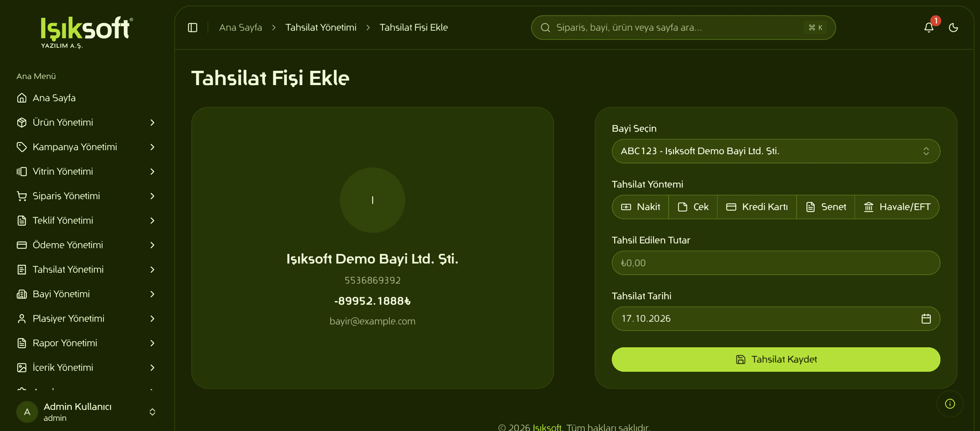Expand Vitrin Yönetimi chevron

pos(152,172)
